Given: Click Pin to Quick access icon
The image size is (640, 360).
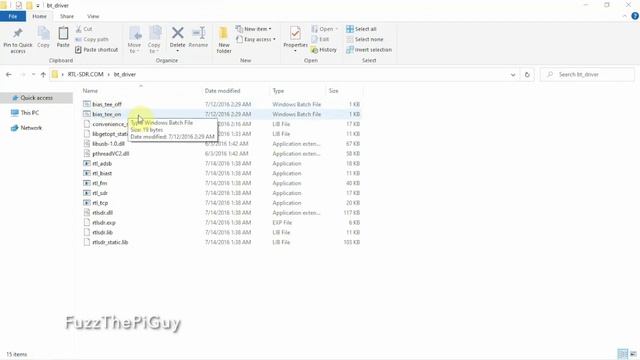Looking at the screenshot, I should [x=18, y=33].
